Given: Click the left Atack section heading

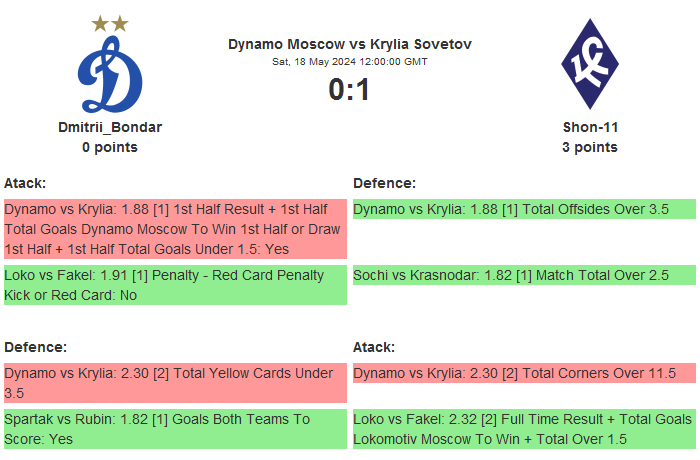Looking at the screenshot, I should [x=26, y=183].
